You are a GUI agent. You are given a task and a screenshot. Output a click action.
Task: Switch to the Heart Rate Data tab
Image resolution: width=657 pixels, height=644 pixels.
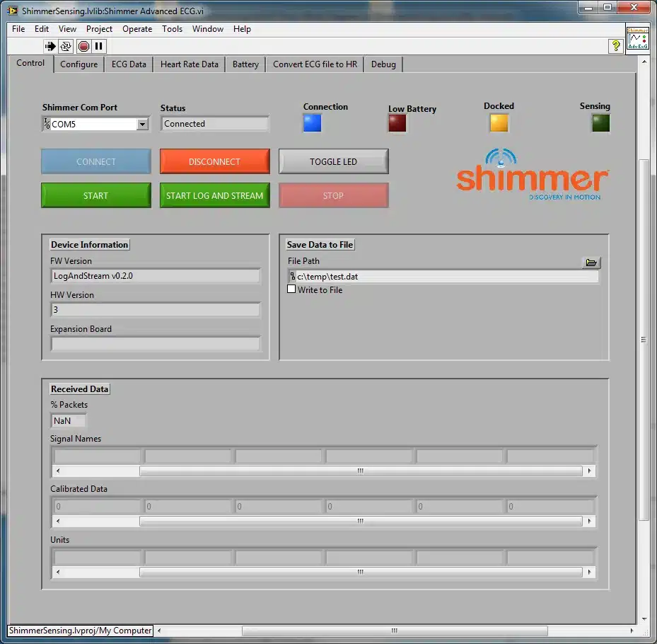point(190,64)
